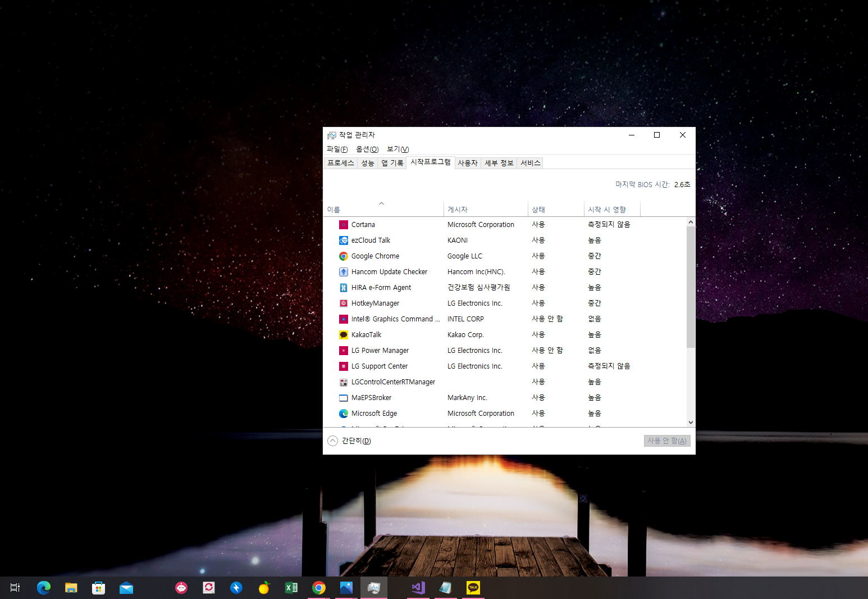Sort by 시작 시 영향 column header
This screenshot has height=599, width=868.
612,208
